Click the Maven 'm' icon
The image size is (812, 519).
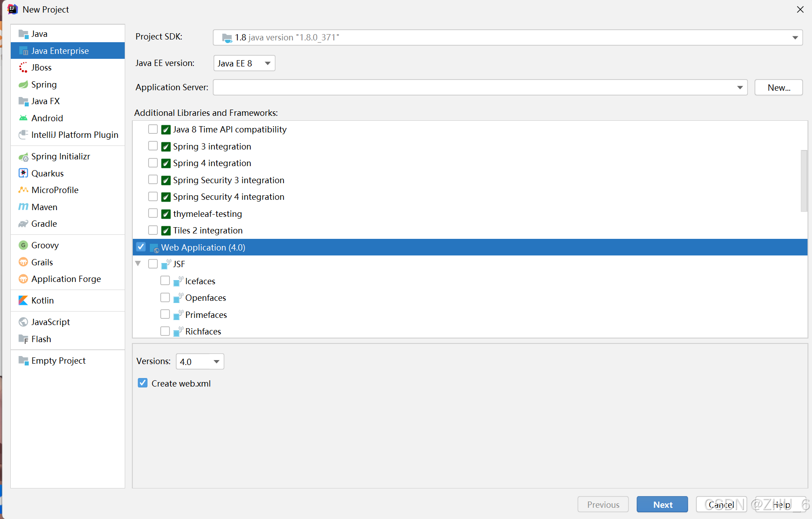tap(23, 207)
